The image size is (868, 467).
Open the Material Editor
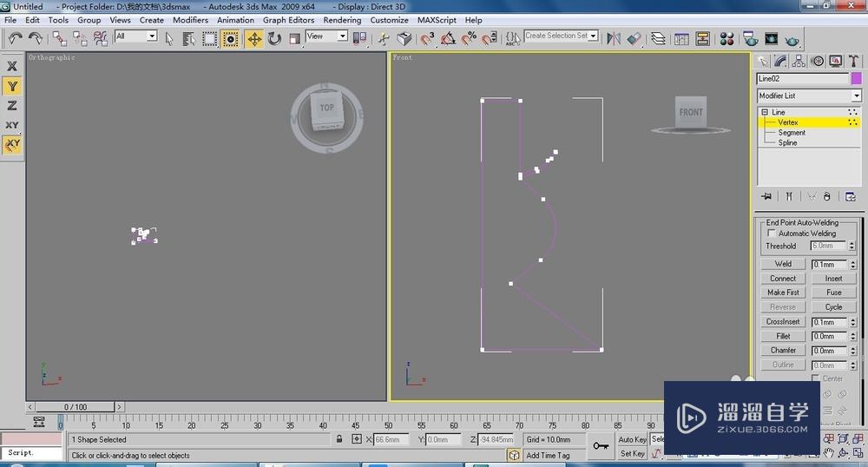(727, 38)
